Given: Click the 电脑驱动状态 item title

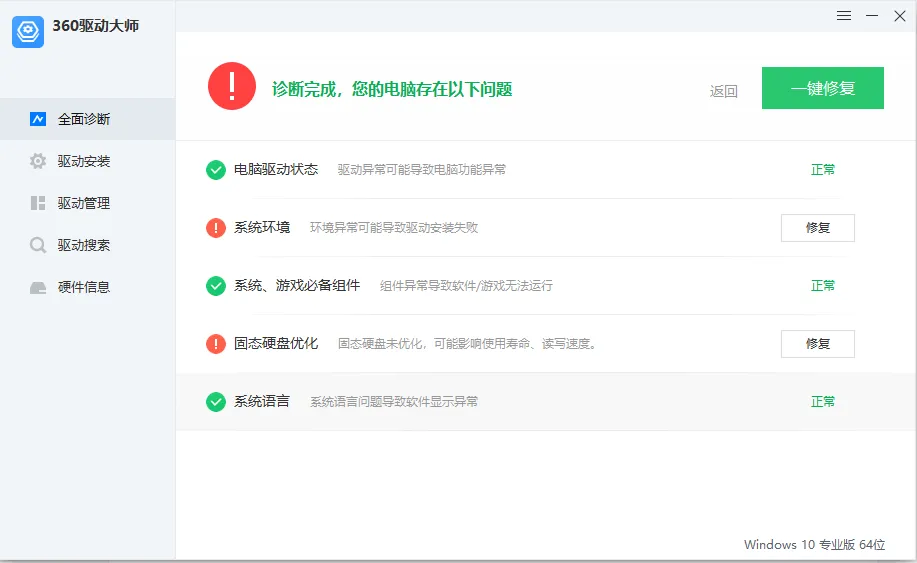Looking at the screenshot, I should pos(276,170).
